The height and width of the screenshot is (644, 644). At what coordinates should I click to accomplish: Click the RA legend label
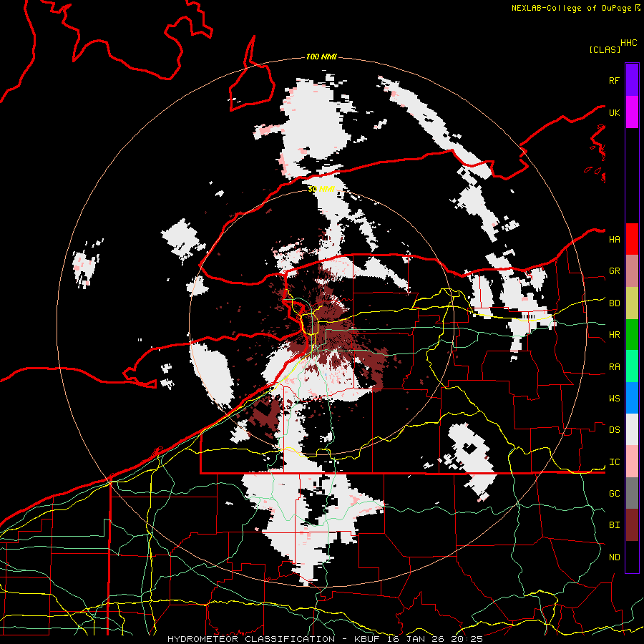pyautogui.click(x=615, y=367)
